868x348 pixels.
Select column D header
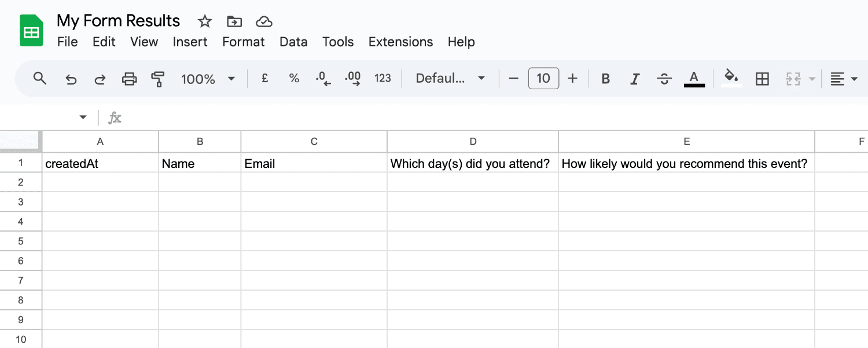[473, 141]
